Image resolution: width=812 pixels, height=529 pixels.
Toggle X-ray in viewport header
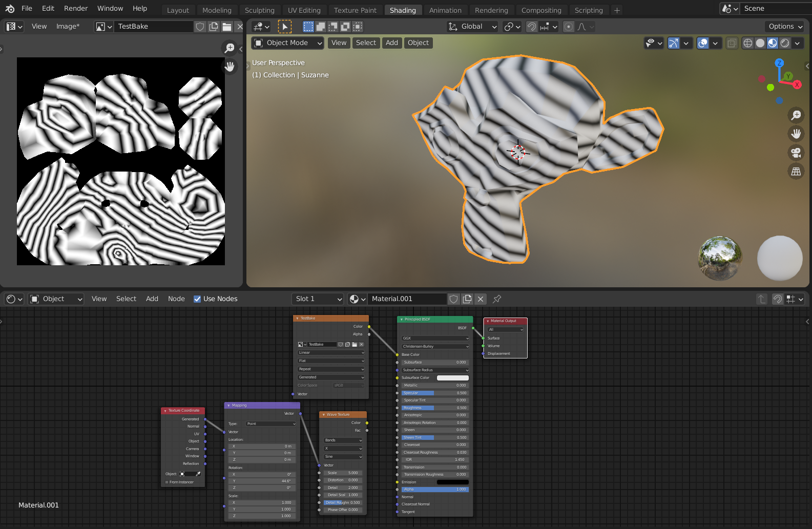(x=732, y=43)
